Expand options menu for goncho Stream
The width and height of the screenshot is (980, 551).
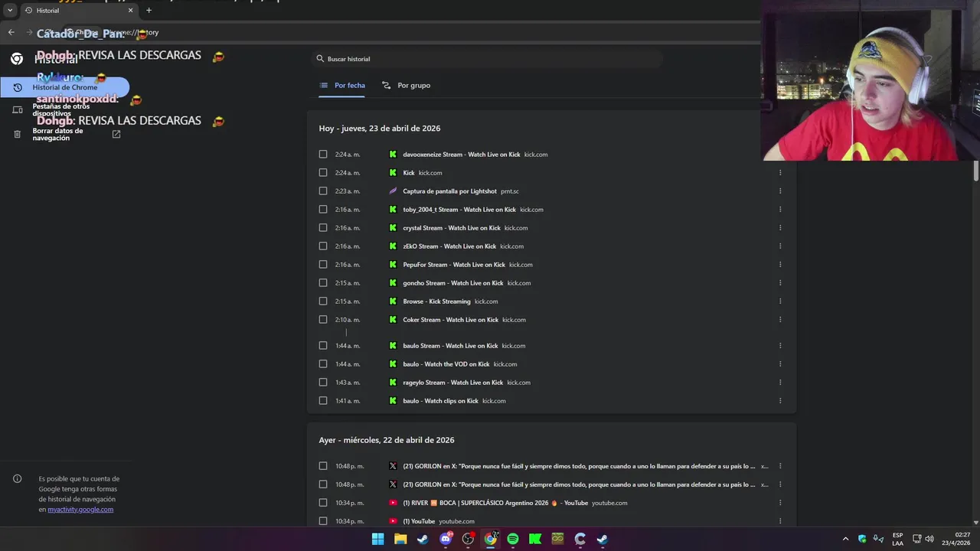(x=780, y=283)
